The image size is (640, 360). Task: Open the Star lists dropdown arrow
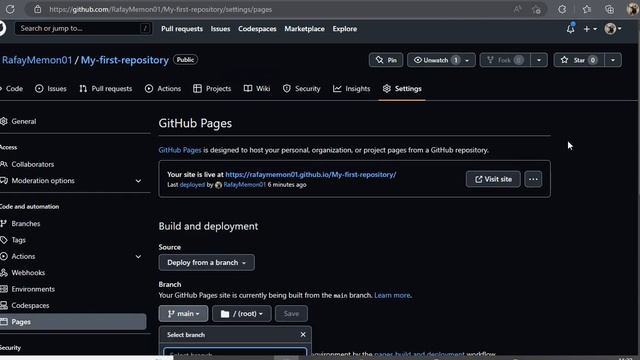tap(613, 60)
